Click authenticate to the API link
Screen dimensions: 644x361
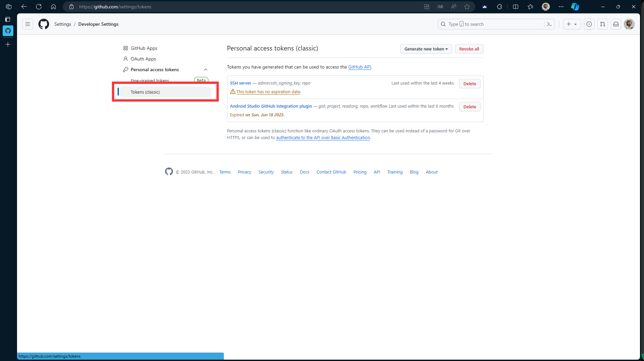(x=323, y=137)
